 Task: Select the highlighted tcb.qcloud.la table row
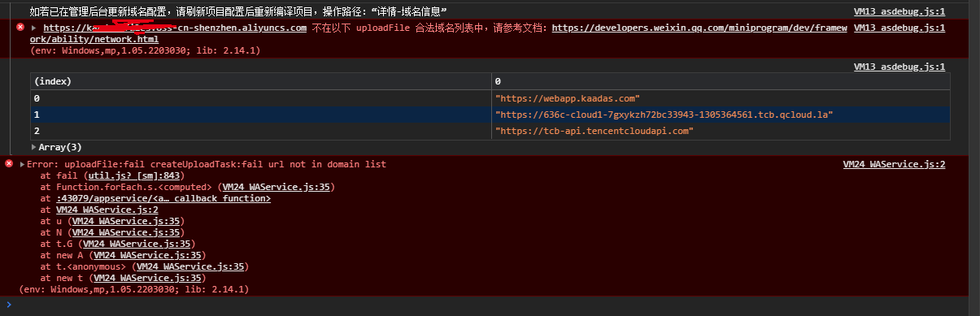[x=490, y=115]
